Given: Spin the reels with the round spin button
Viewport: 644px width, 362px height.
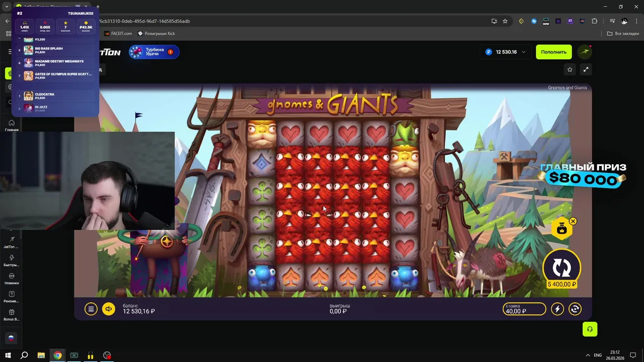Looking at the screenshot, I should pyautogui.click(x=561, y=267).
